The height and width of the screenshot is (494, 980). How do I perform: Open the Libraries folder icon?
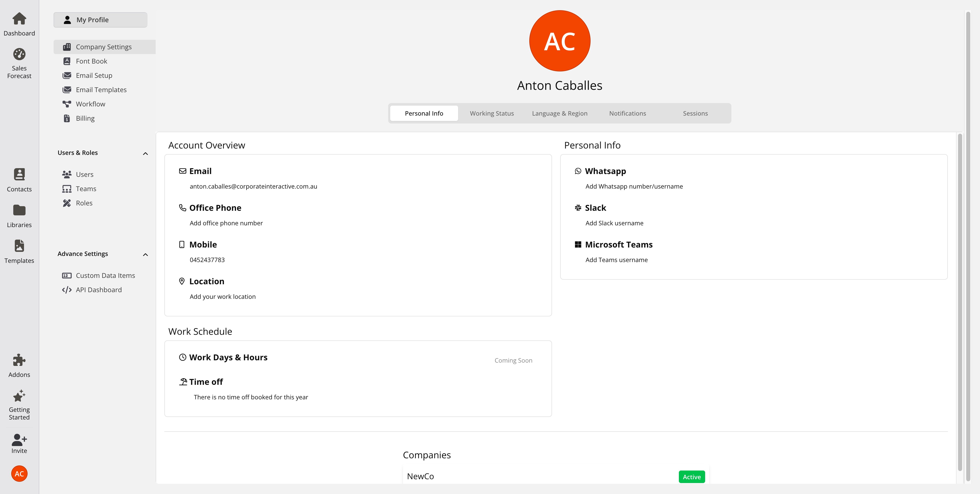(x=19, y=210)
